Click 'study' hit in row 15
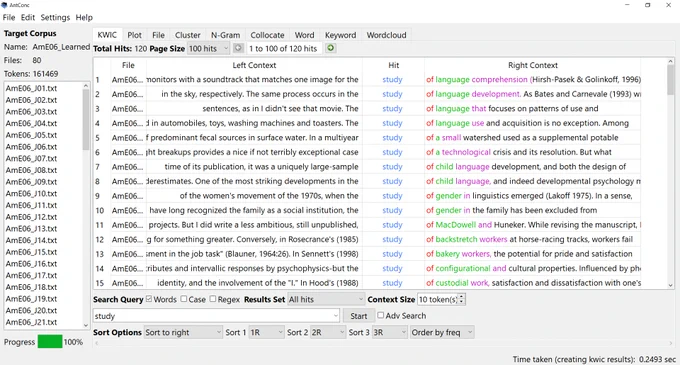This screenshot has height=365, width=680. (x=392, y=283)
